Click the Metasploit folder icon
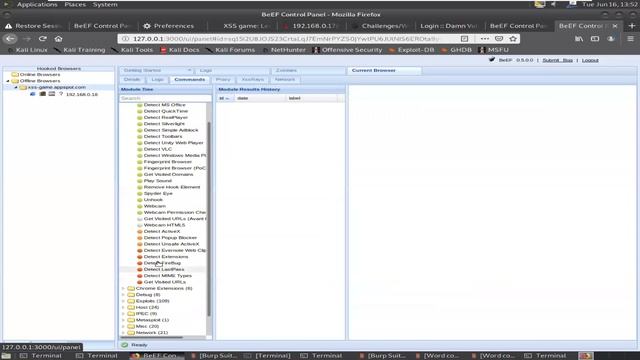 coord(131,320)
